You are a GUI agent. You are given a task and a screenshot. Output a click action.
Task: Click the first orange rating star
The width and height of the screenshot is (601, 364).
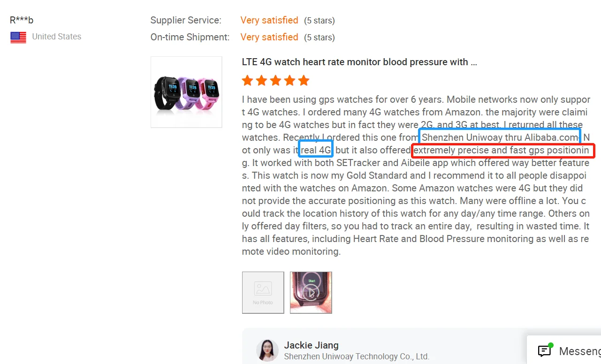click(247, 81)
